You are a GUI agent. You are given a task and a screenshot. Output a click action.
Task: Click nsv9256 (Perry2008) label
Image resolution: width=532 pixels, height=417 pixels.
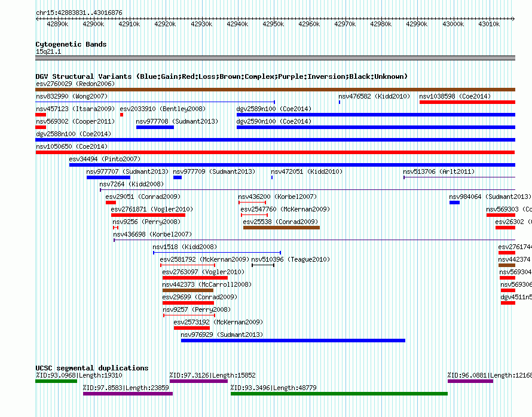(x=146, y=222)
